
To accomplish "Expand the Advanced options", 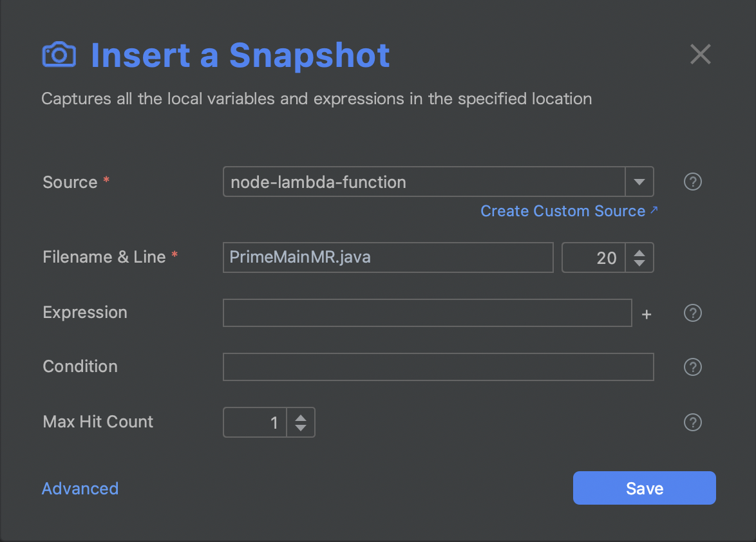I will [80, 489].
